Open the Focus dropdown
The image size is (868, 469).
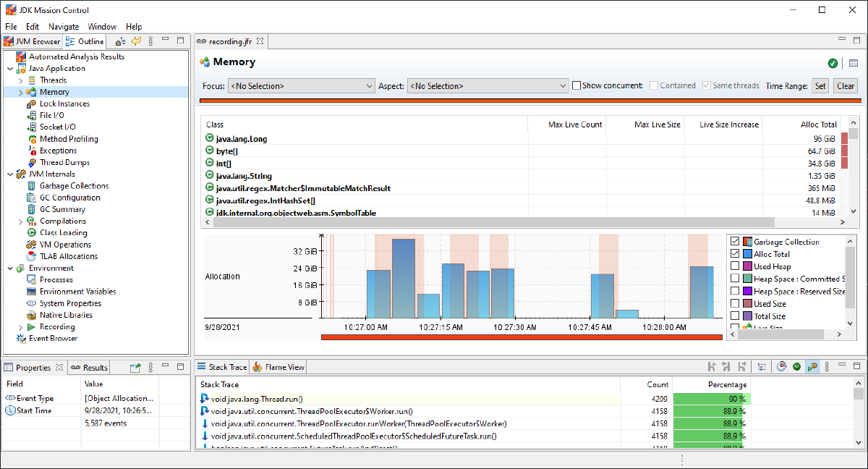coord(301,86)
